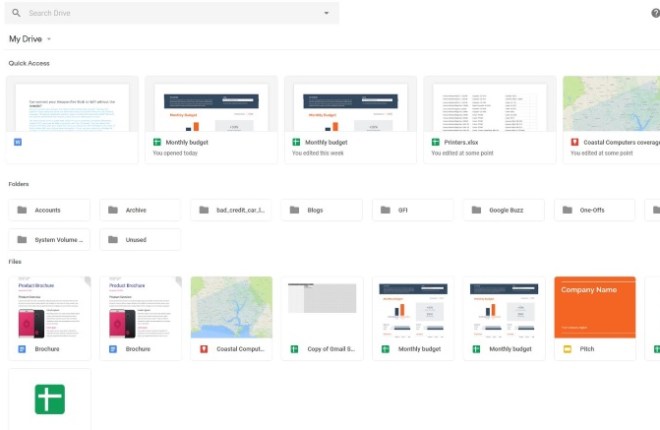
Task: Open Monthly budget marked You edited this week
Action: 351,120
